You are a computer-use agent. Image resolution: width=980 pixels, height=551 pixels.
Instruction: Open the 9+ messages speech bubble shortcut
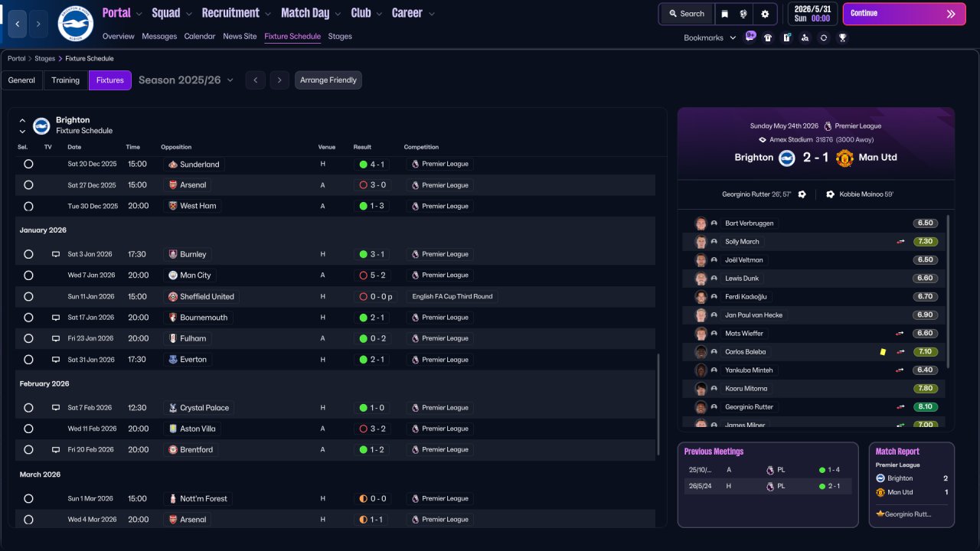(x=750, y=37)
